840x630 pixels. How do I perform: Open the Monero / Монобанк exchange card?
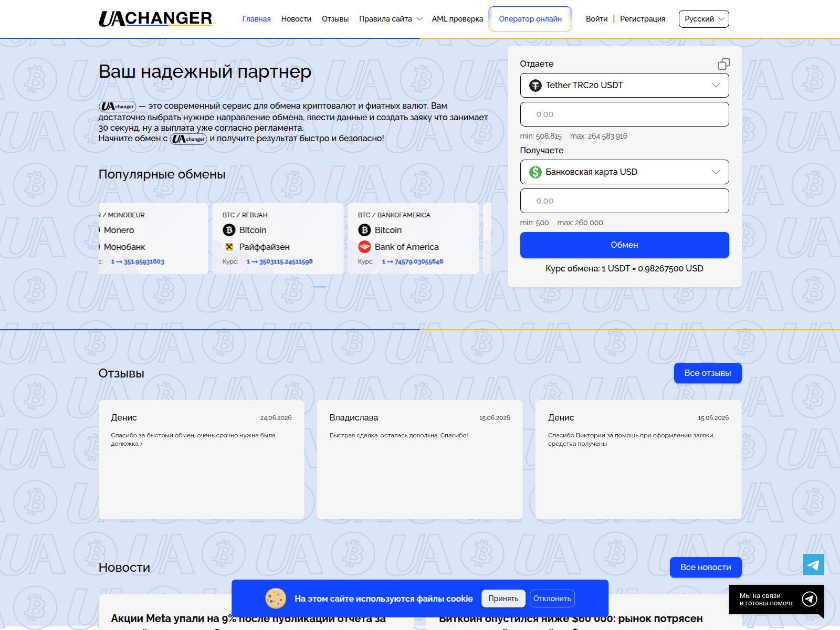click(x=153, y=238)
